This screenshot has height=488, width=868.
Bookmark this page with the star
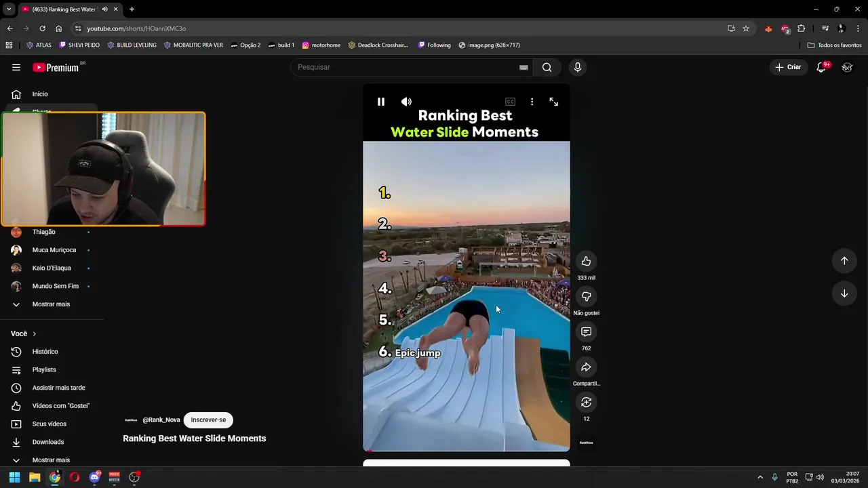[746, 28]
